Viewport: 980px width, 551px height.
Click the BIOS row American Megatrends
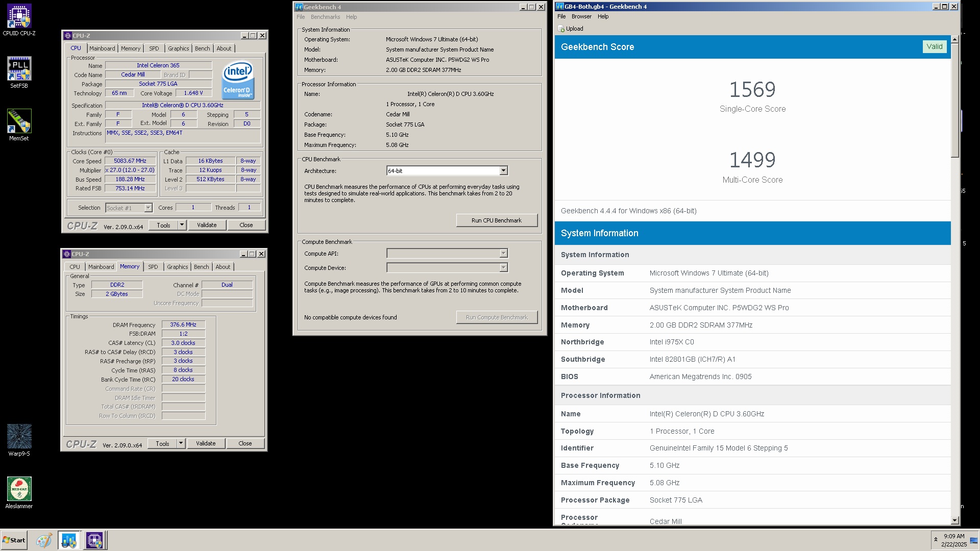point(752,377)
